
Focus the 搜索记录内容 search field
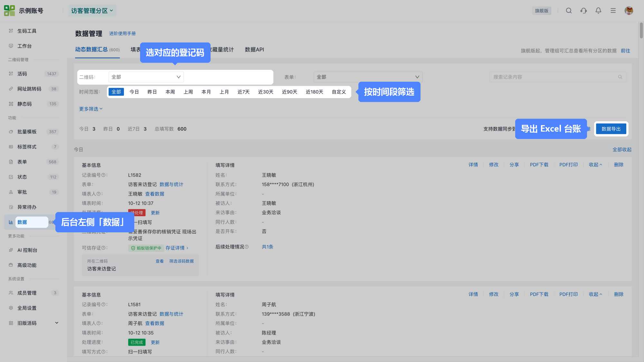click(x=558, y=77)
